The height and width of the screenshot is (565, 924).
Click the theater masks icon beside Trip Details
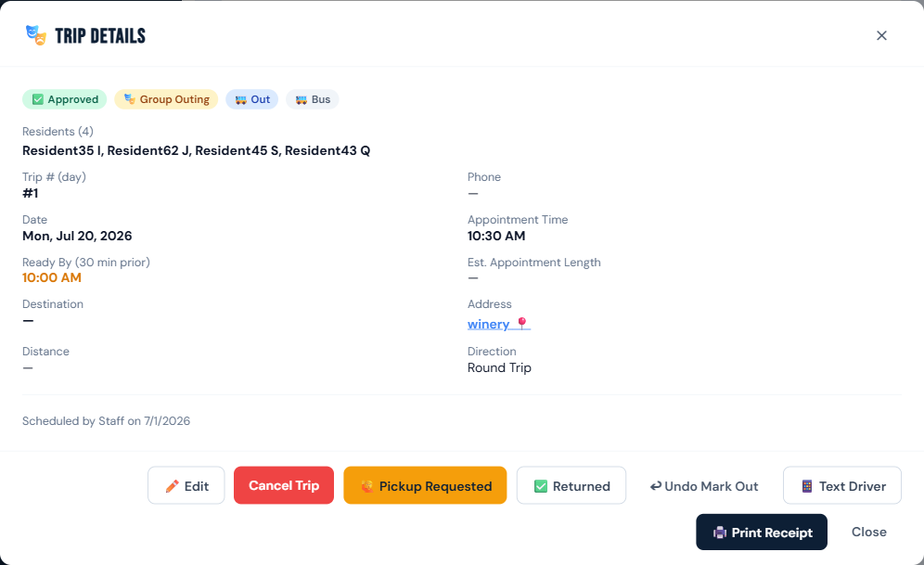point(36,35)
